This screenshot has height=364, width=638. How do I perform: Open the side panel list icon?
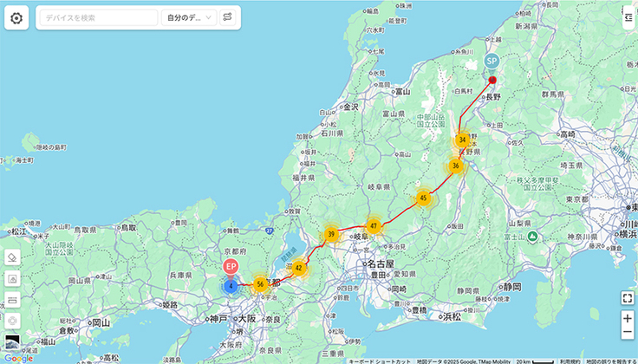(x=628, y=16)
